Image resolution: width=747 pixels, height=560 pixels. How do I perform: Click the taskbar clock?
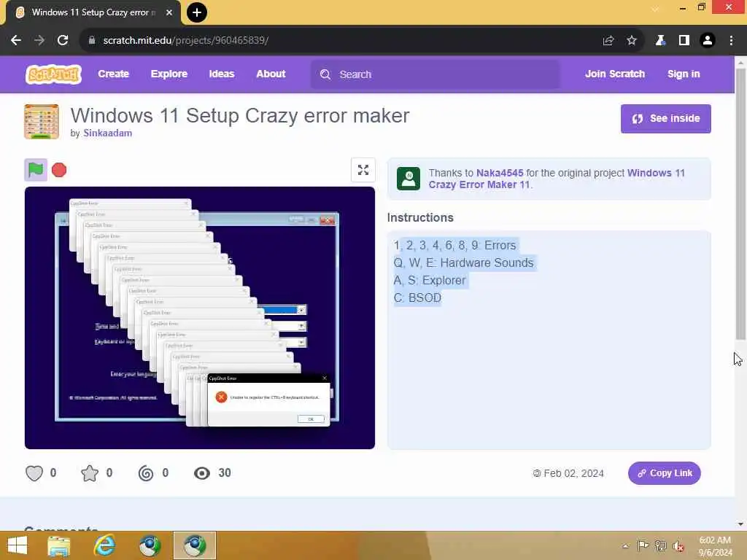pyautogui.click(x=715, y=546)
